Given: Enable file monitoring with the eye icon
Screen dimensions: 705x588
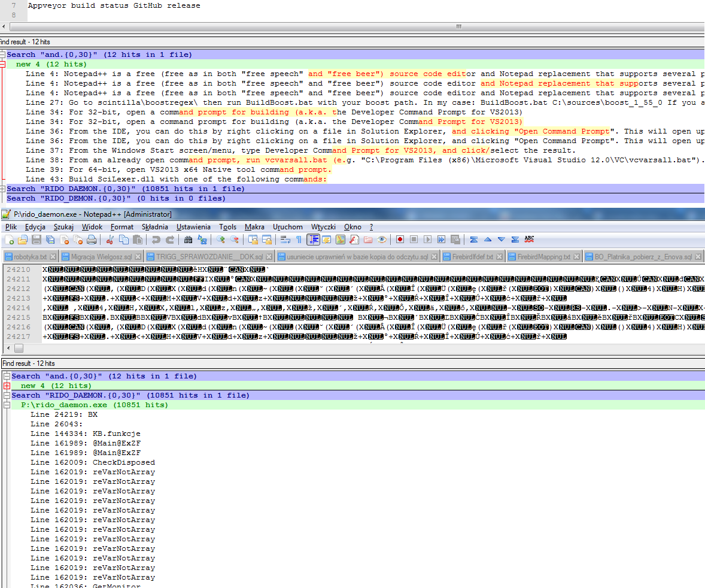Looking at the screenshot, I should coord(382,240).
